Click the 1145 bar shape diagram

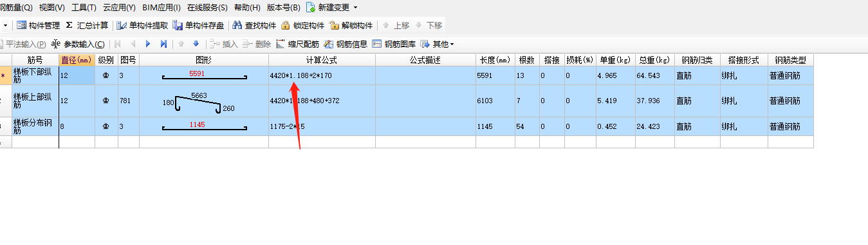[x=204, y=126]
